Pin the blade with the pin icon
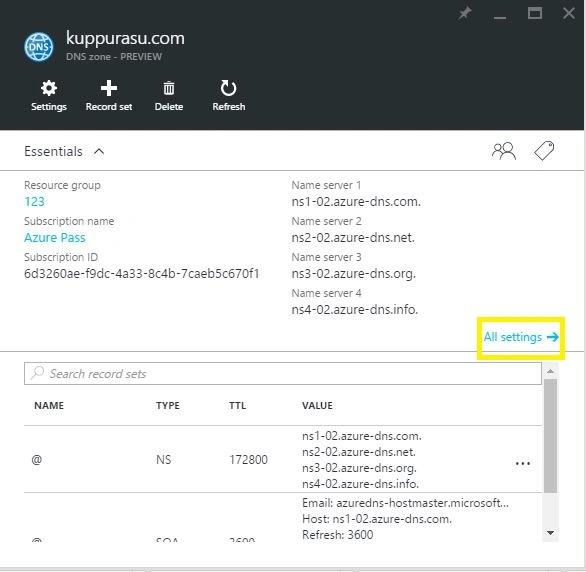The height and width of the screenshot is (572, 586). [x=465, y=14]
